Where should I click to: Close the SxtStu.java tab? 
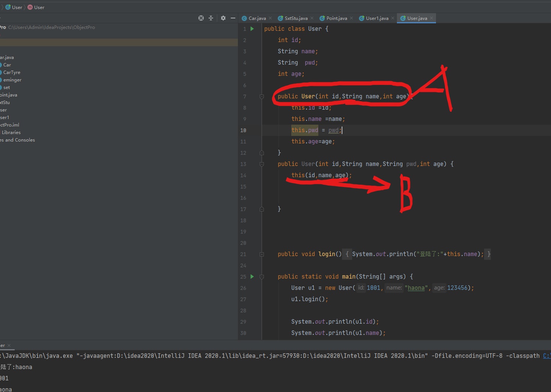312,18
